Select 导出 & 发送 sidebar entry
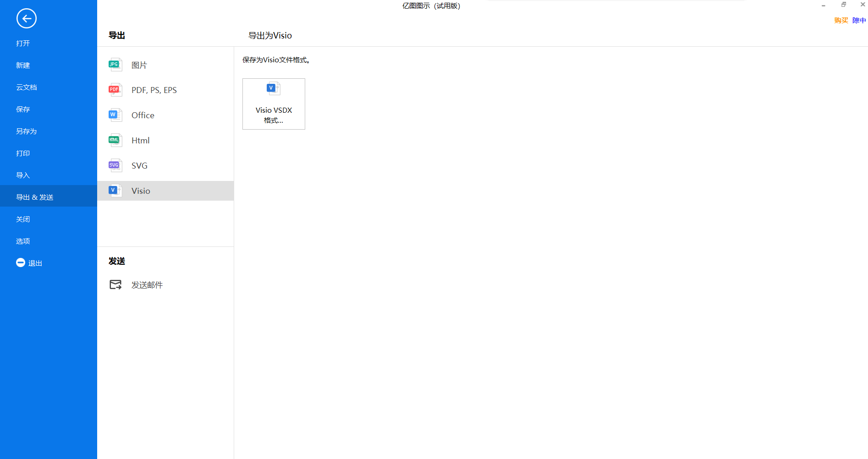 click(x=49, y=196)
